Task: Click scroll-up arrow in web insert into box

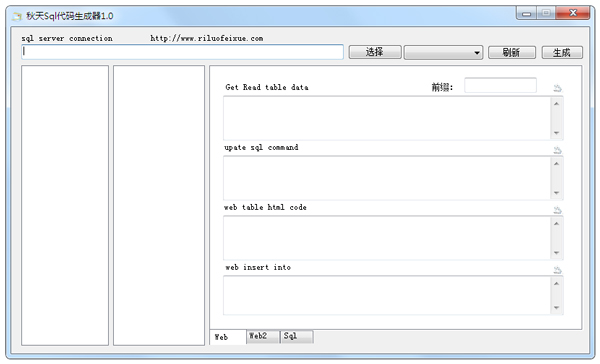Action: coord(556,284)
